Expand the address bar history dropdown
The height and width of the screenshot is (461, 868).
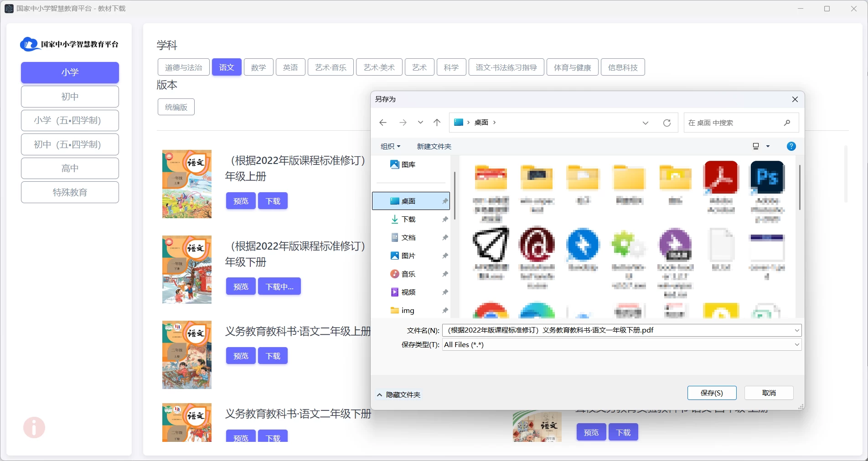click(646, 123)
